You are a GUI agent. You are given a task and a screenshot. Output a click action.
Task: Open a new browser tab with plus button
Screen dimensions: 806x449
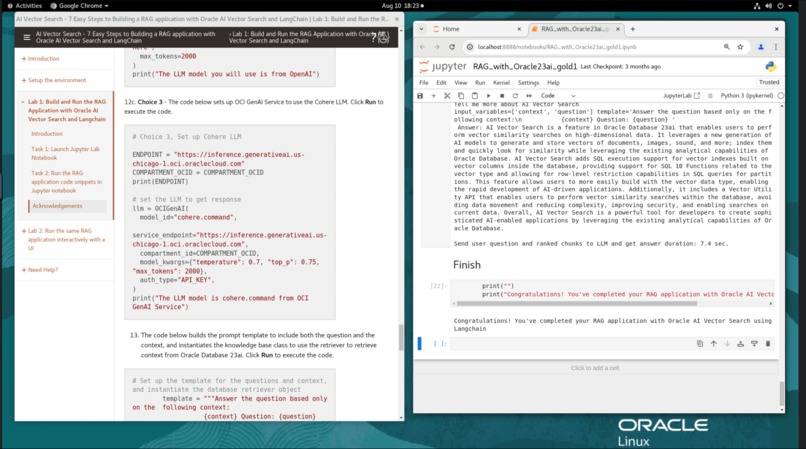(x=632, y=29)
